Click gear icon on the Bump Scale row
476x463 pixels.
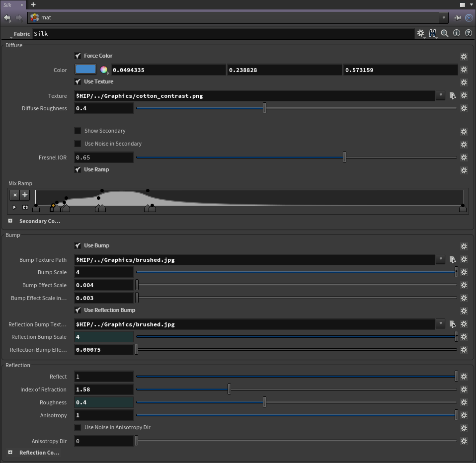tap(464, 272)
